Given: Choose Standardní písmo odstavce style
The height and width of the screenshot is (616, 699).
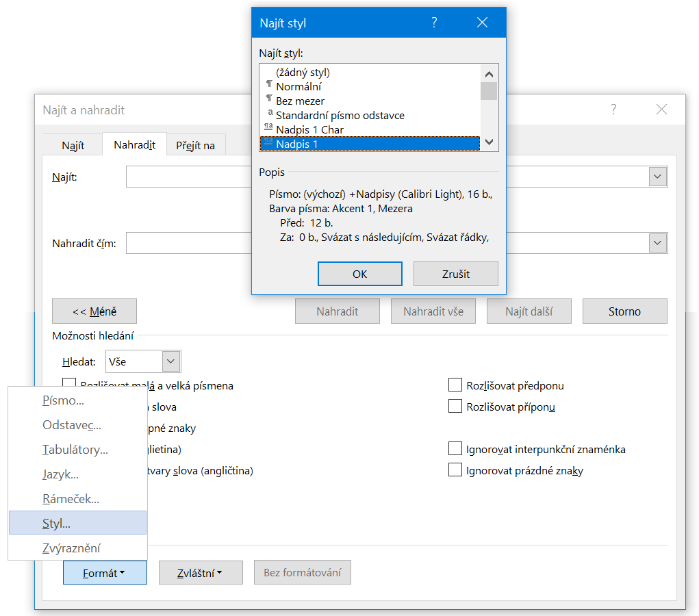Looking at the screenshot, I should coord(340,116).
